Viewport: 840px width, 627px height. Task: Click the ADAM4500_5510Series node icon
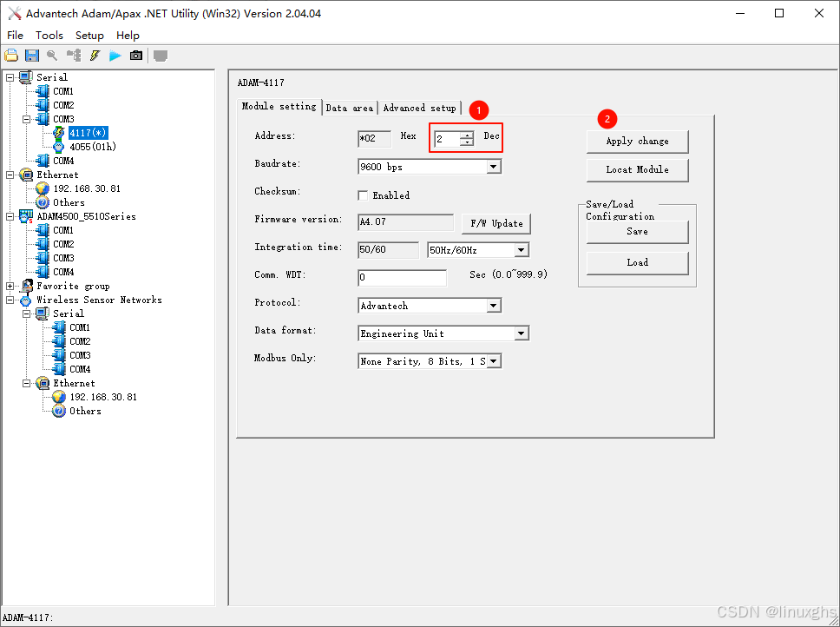tap(26, 216)
